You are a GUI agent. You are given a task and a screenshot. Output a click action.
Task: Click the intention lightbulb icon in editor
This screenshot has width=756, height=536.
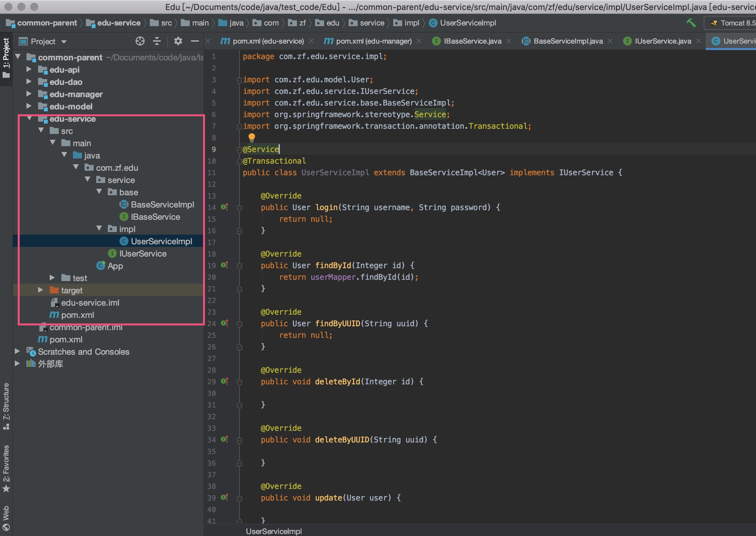[x=251, y=137]
